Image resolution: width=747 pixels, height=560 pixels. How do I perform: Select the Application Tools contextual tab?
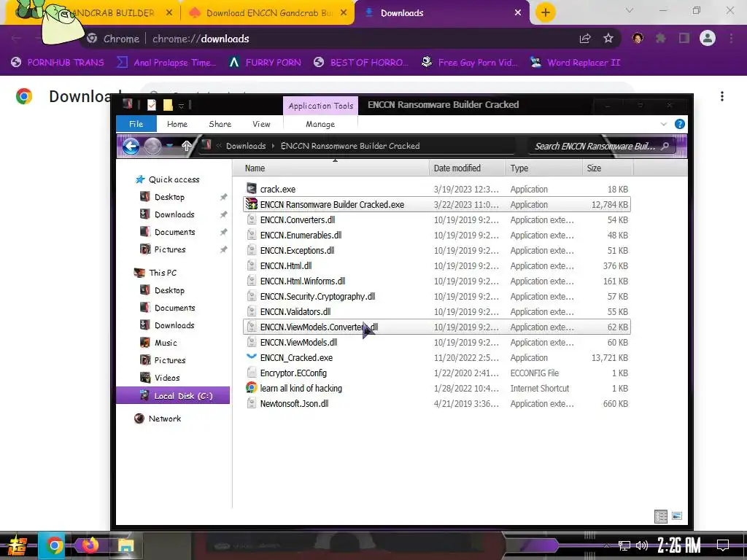coord(321,106)
